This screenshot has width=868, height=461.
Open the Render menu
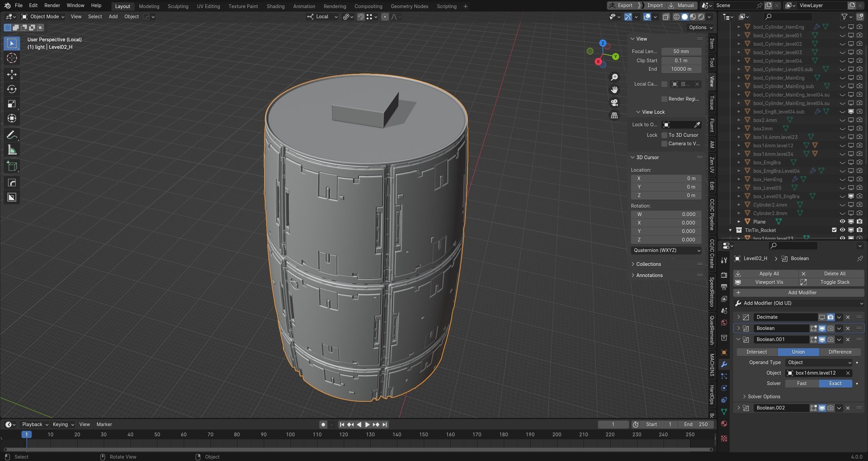(x=52, y=5)
